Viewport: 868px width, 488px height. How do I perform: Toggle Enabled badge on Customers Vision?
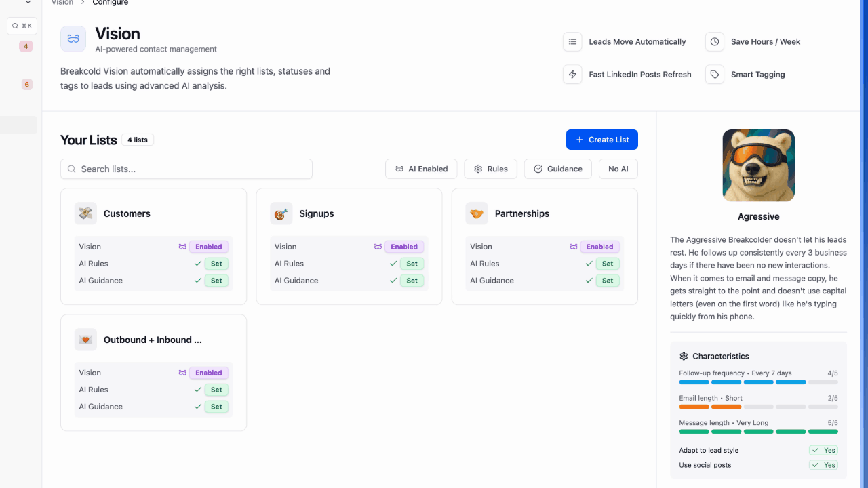209,247
